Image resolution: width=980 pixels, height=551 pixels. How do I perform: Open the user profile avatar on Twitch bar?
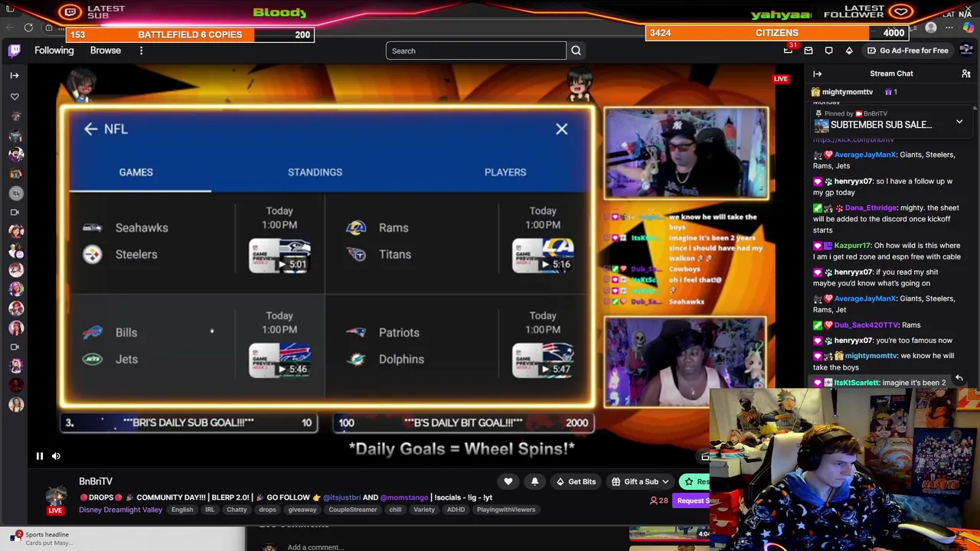pyautogui.click(x=968, y=51)
